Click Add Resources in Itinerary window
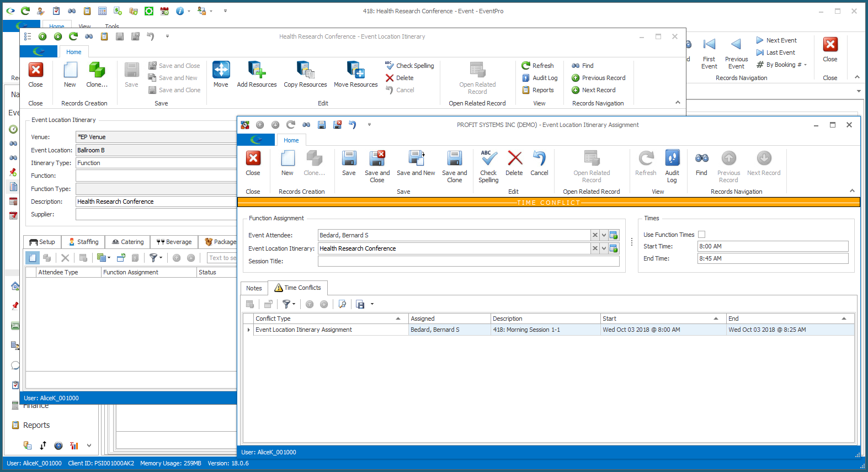868x472 pixels. click(x=257, y=75)
